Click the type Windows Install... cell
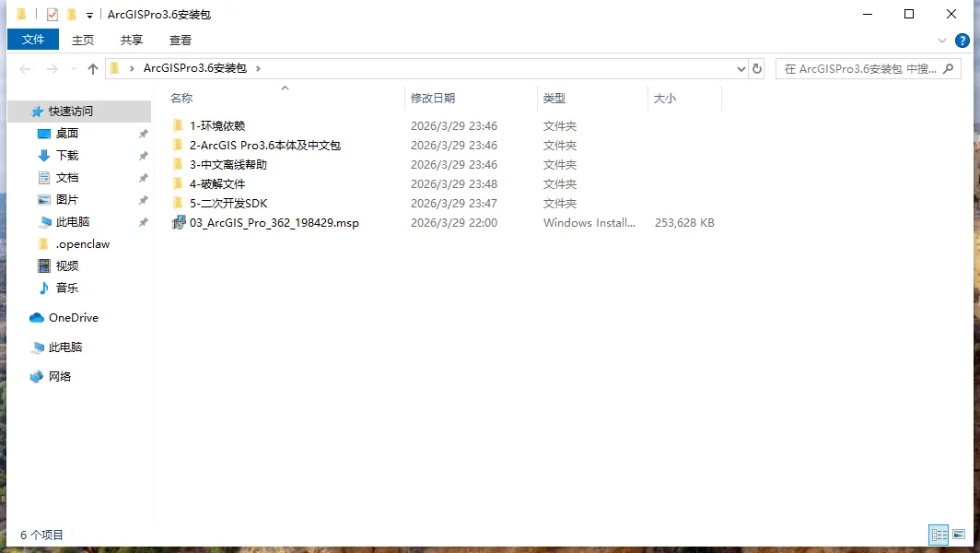 tap(589, 223)
